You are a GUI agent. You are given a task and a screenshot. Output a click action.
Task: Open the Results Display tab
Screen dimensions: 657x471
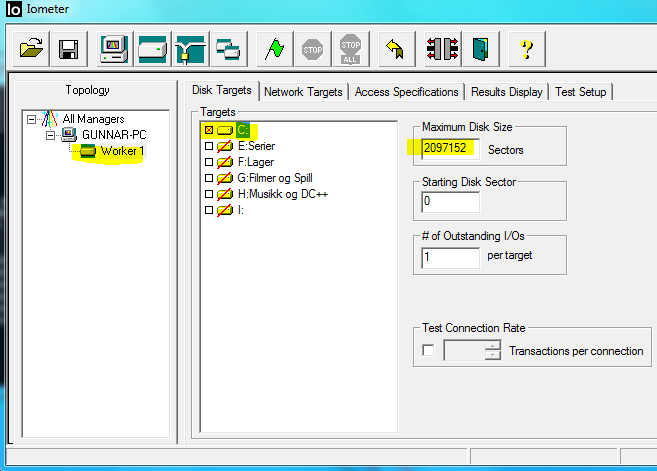click(x=507, y=92)
